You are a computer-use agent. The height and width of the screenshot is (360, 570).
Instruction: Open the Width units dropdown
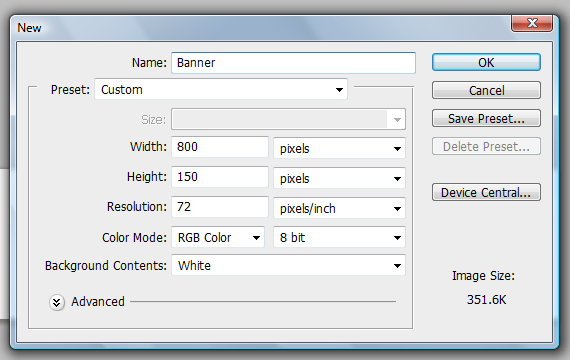tap(340, 148)
